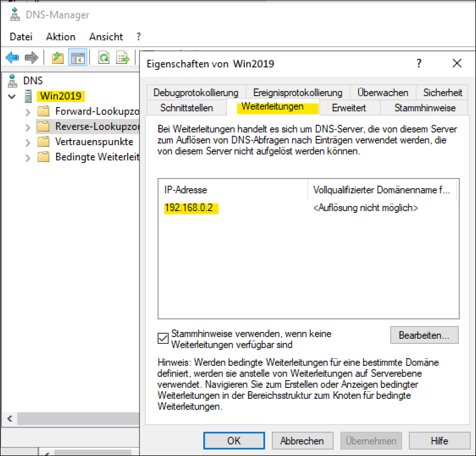Click the Forward navigation arrow icon

31,57
